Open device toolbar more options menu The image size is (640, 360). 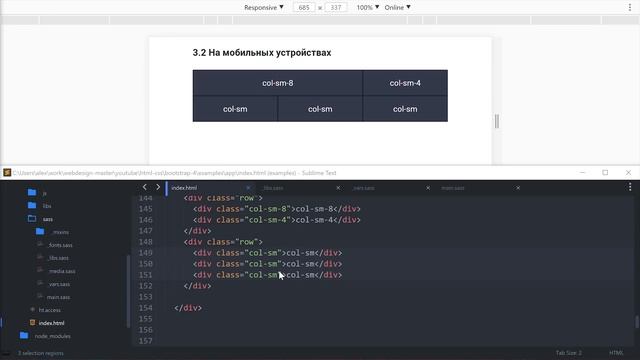(630, 7)
